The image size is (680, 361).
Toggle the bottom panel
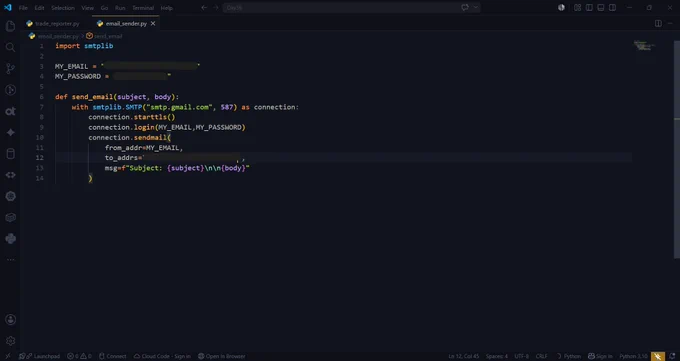pyautogui.click(x=601, y=7)
